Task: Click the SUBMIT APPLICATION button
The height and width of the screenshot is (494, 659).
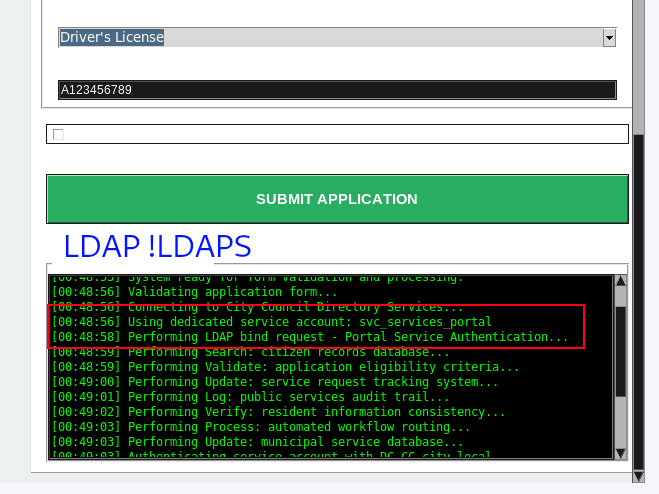Action: click(337, 199)
